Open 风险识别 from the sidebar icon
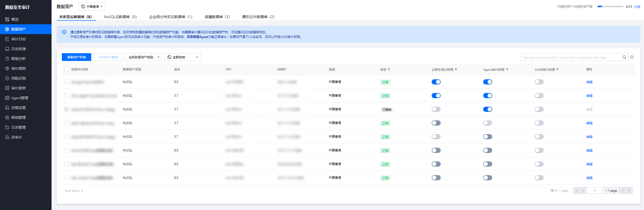Image resolution: width=644 pixels, height=210 pixels. click(7, 78)
